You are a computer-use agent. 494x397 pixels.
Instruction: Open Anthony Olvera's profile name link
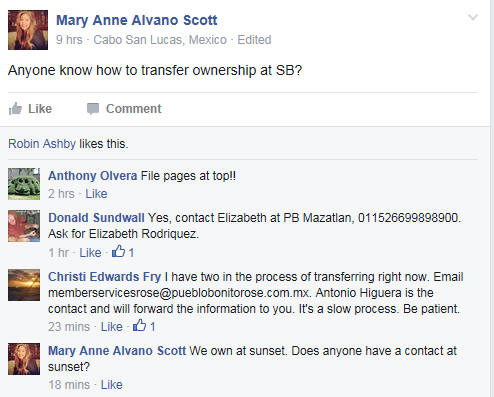[x=93, y=176]
